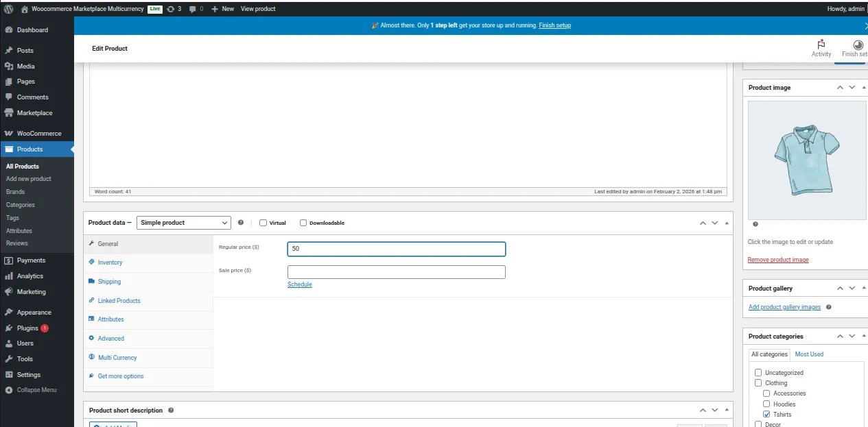Image resolution: width=868 pixels, height=427 pixels.
Task: Open the Simple product type dropdown
Action: click(x=184, y=223)
